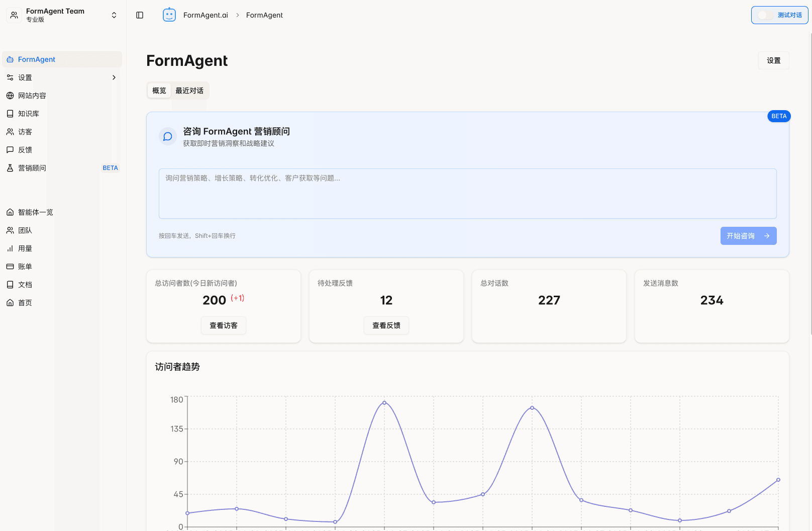812x531 pixels.
Task: Click the home icon for 智能体一览
Action: [x=10, y=212]
